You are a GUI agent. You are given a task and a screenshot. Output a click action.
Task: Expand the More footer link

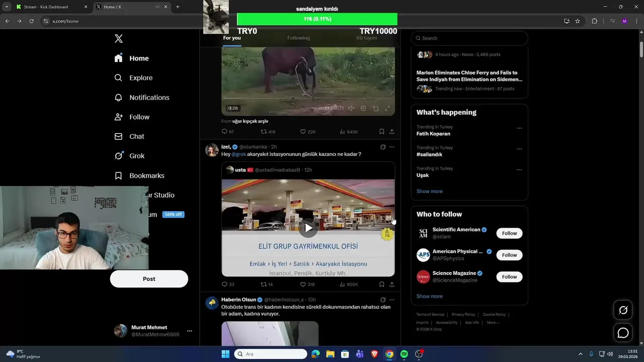click(493, 322)
